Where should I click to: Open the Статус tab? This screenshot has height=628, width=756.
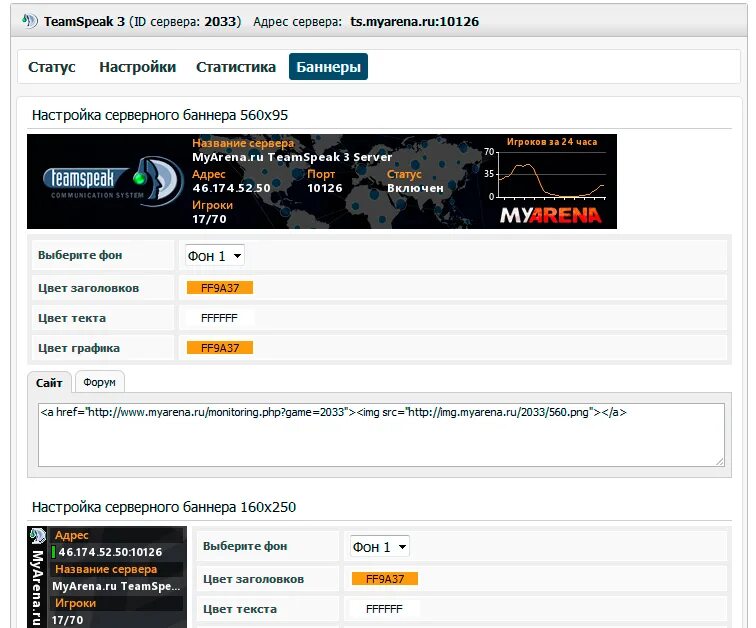point(52,67)
